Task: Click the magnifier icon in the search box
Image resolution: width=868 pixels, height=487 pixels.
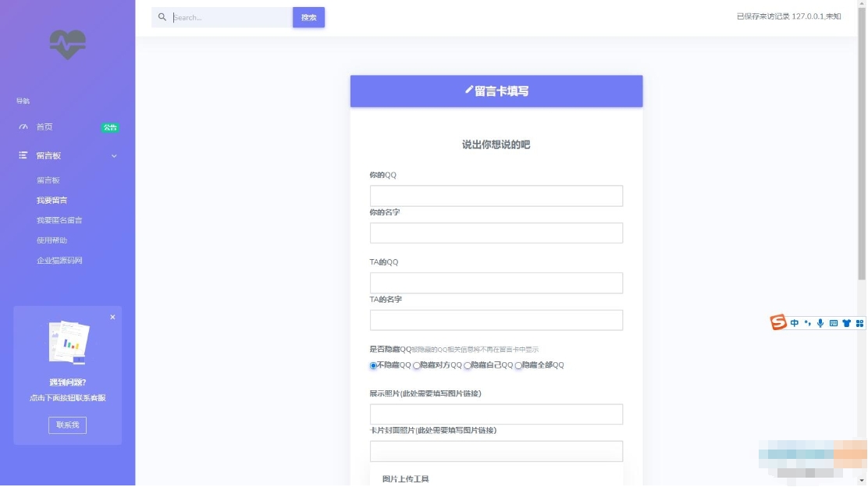Action: 162,17
